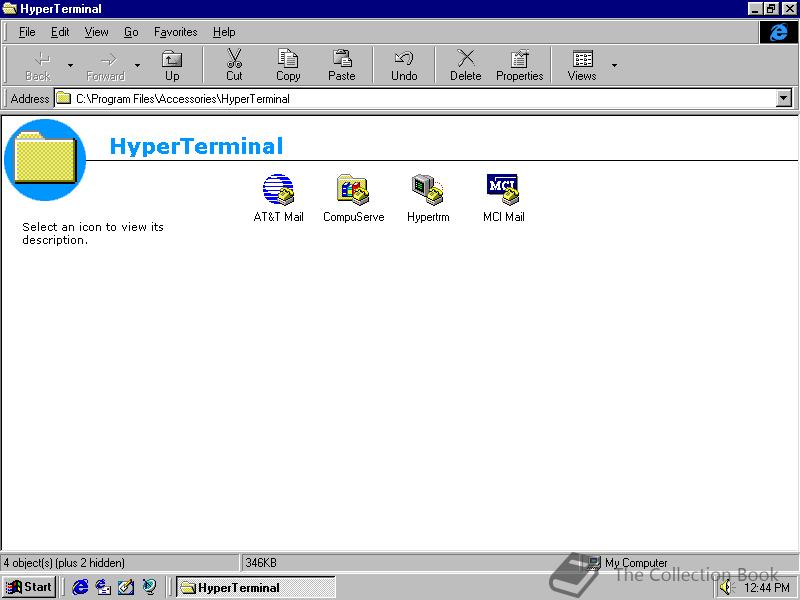Click the 346KB status bar entry
Image resolution: width=800 pixels, height=600 pixels.
coord(261,563)
